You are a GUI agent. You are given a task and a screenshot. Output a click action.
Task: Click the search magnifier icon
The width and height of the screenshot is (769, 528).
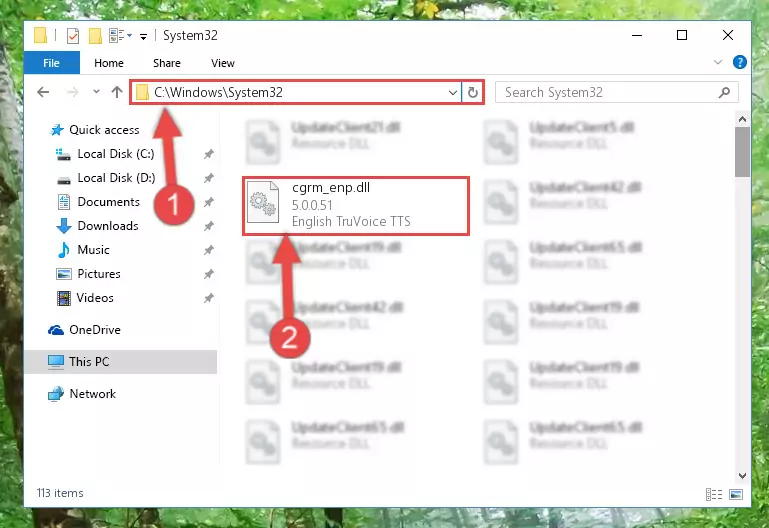(x=724, y=92)
